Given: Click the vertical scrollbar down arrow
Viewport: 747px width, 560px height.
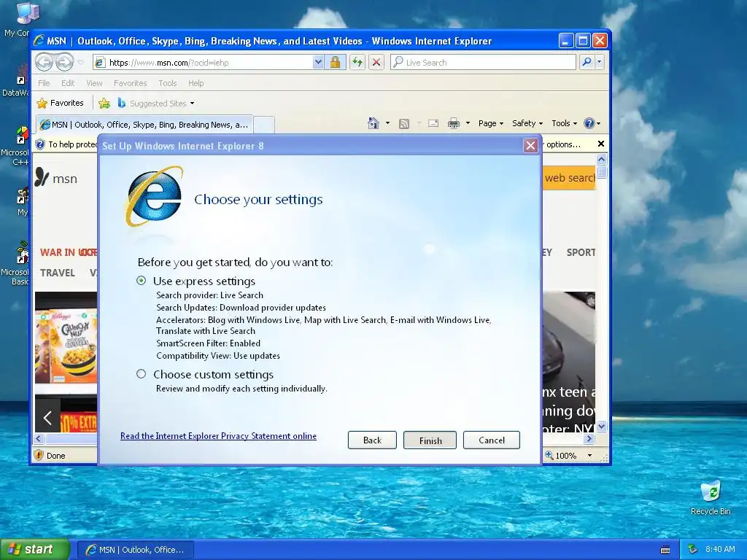Looking at the screenshot, I should (601, 426).
